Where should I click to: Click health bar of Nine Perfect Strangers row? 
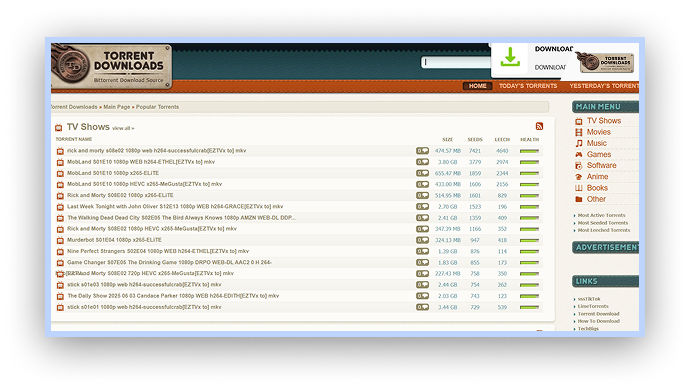(529, 251)
